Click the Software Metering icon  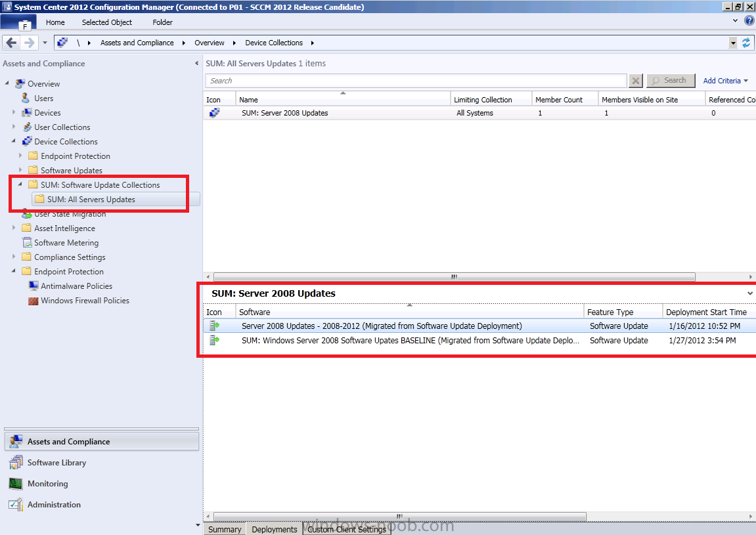pyautogui.click(x=27, y=243)
